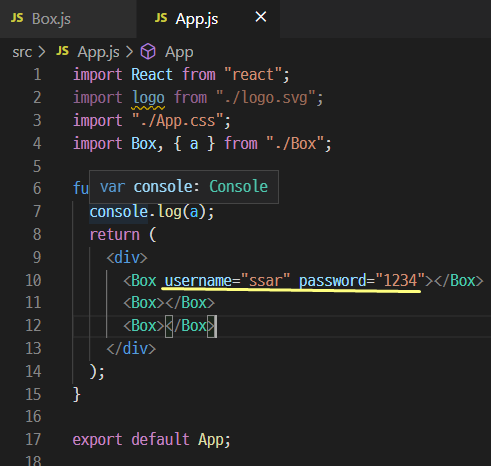The height and width of the screenshot is (466, 491).
Task: Click the password attribute on line 10
Action: pos(333,280)
